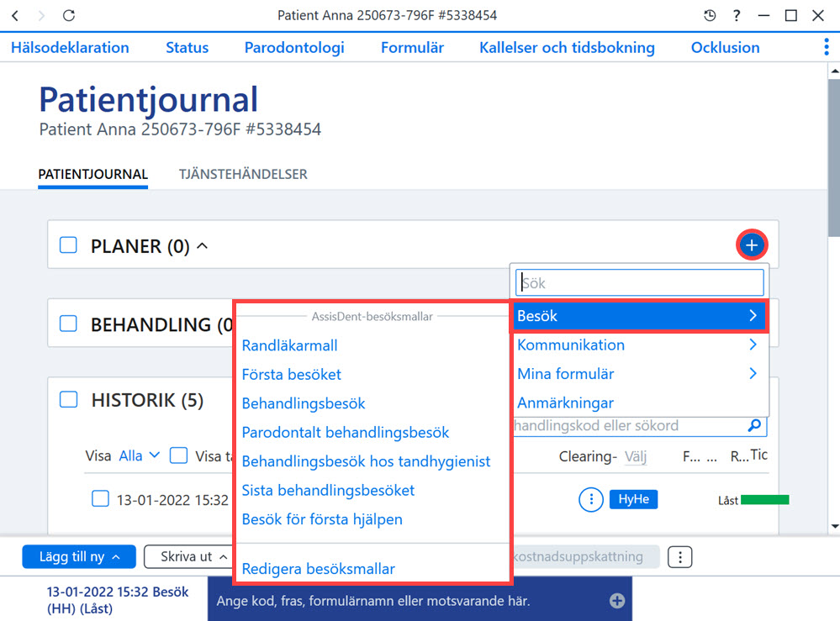
Task: Choose Besök för första hjälpen
Action: click(322, 518)
